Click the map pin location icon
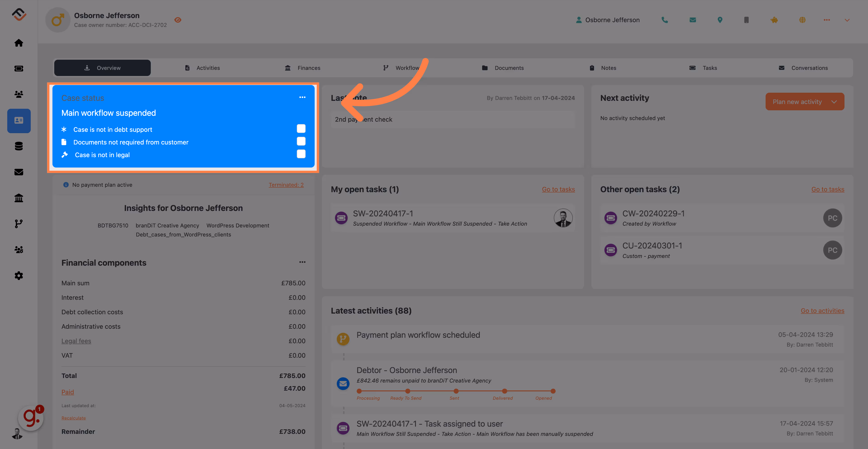Viewport: 868px width, 449px height. (x=720, y=20)
